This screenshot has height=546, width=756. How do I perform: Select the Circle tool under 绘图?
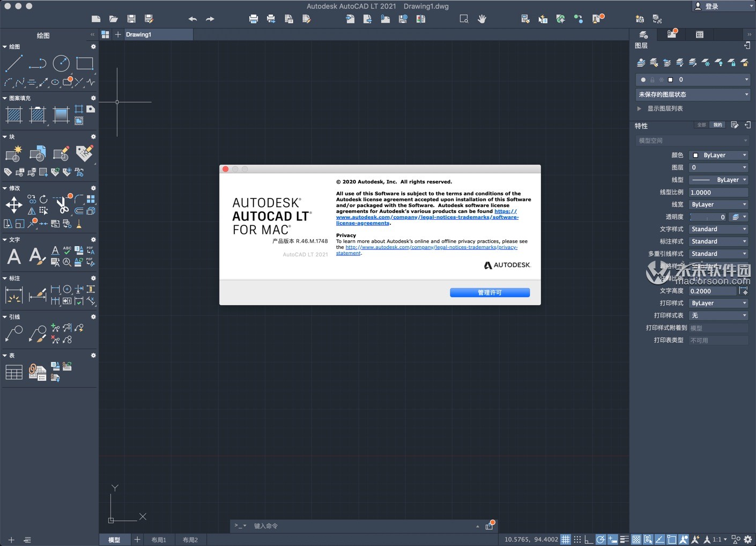(61, 63)
